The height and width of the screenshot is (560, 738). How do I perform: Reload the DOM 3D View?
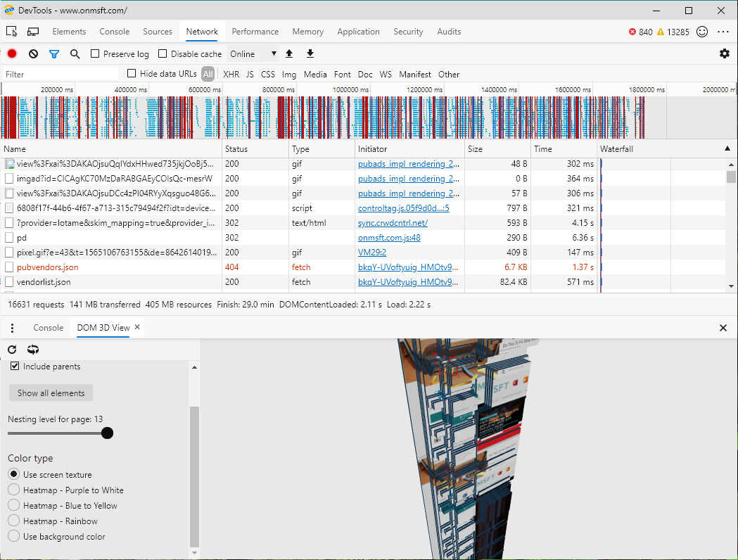[x=12, y=349]
